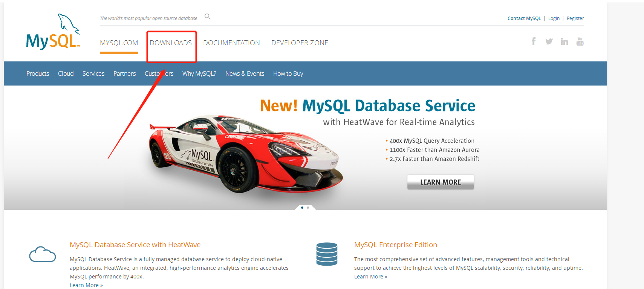Viewport: 644px width, 289px height.
Task: Select Services in the blue navigation bar
Action: (x=93, y=73)
